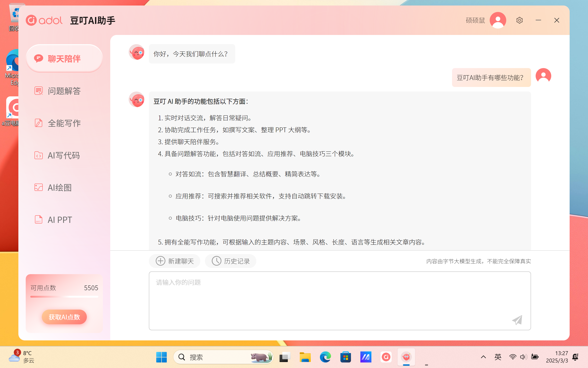This screenshot has height=368, width=588.
Task: Click the 你好,今天我们聊点什么? greeting bubble
Action: (192, 54)
